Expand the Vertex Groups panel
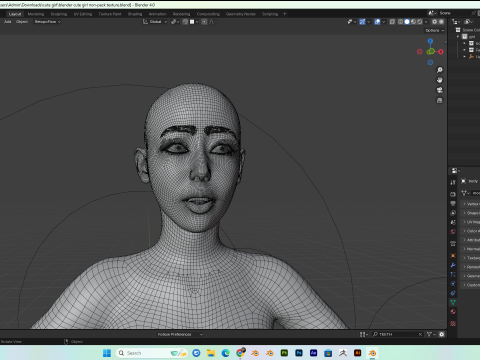 [470, 204]
